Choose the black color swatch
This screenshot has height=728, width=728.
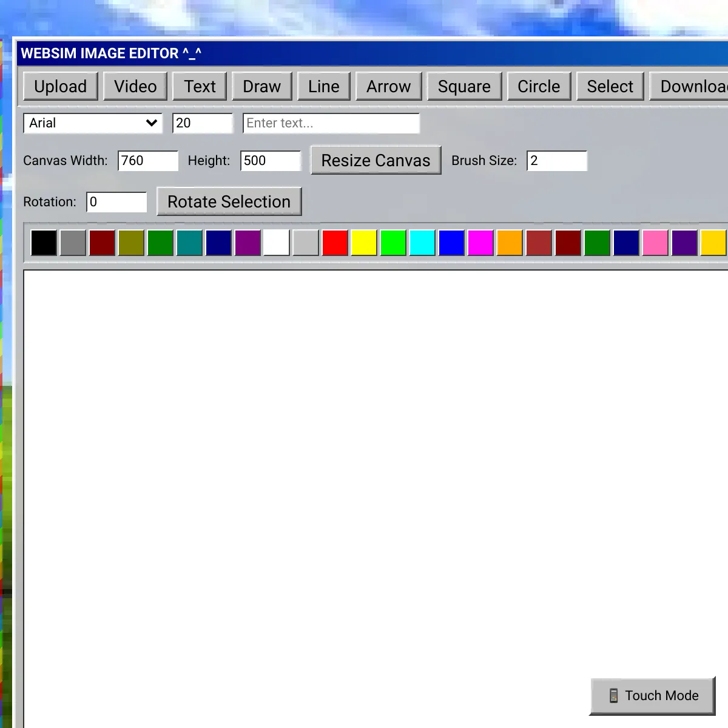(44, 242)
